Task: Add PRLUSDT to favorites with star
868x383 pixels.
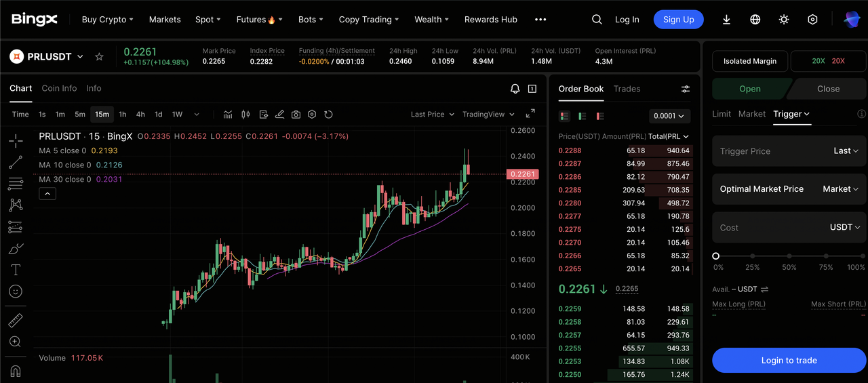Action: coord(99,57)
